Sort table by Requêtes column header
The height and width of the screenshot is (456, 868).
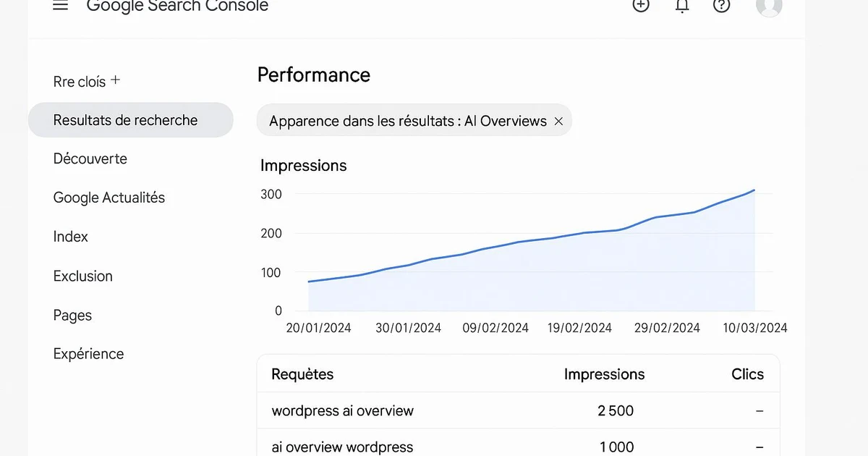click(x=302, y=374)
